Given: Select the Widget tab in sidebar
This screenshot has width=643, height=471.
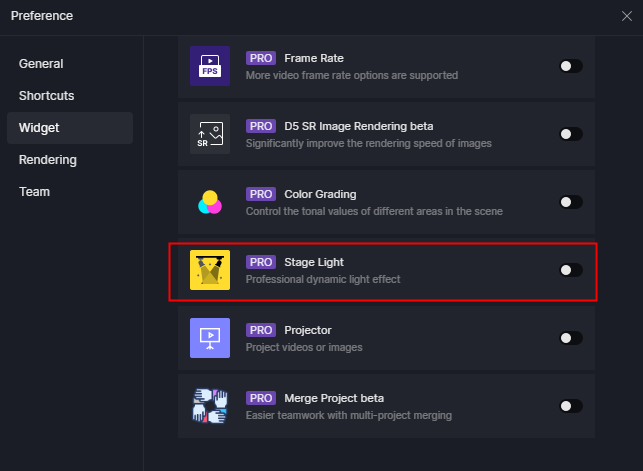Looking at the screenshot, I should [x=40, y=128].
